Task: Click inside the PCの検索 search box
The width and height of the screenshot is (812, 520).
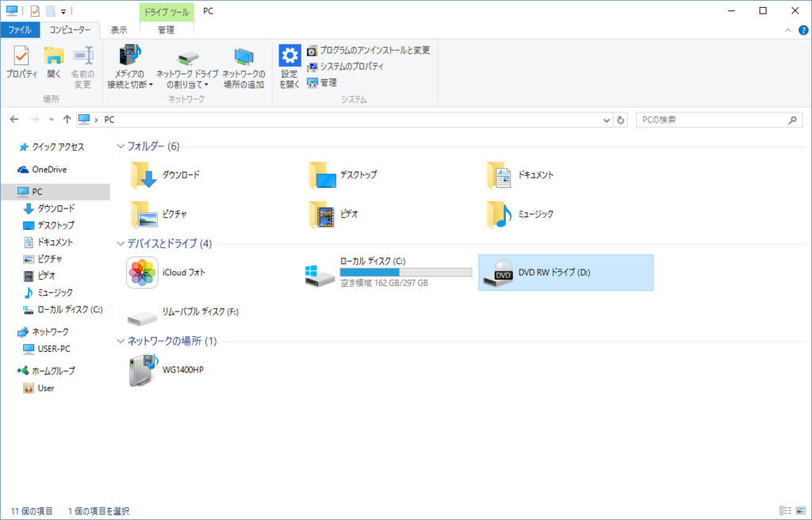Action: pyautogui.click(x=710, y=120)
